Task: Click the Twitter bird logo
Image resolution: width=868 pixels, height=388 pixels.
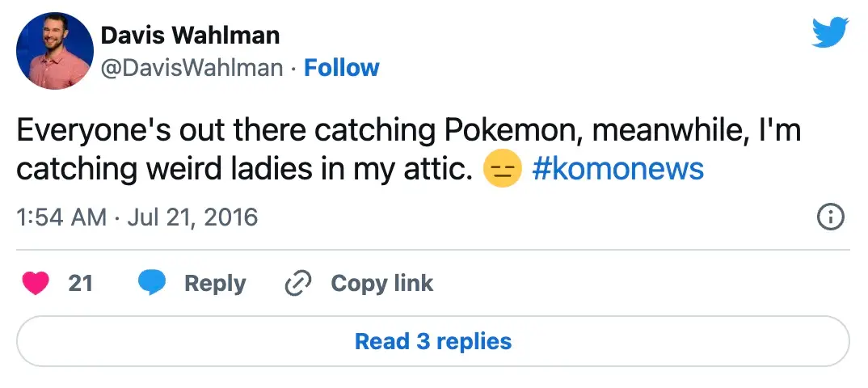Action: pos(828,32)
